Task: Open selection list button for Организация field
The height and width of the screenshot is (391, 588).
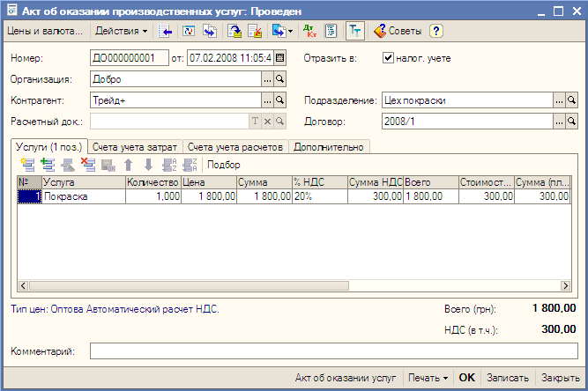Action: [x=267, y=79]
